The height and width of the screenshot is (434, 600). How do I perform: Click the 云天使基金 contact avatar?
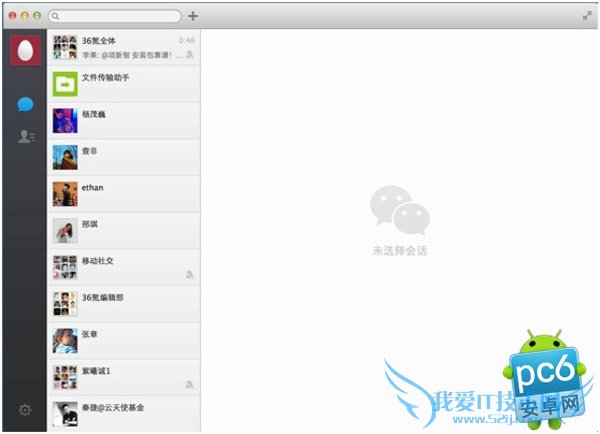click(x=65, y=414)
